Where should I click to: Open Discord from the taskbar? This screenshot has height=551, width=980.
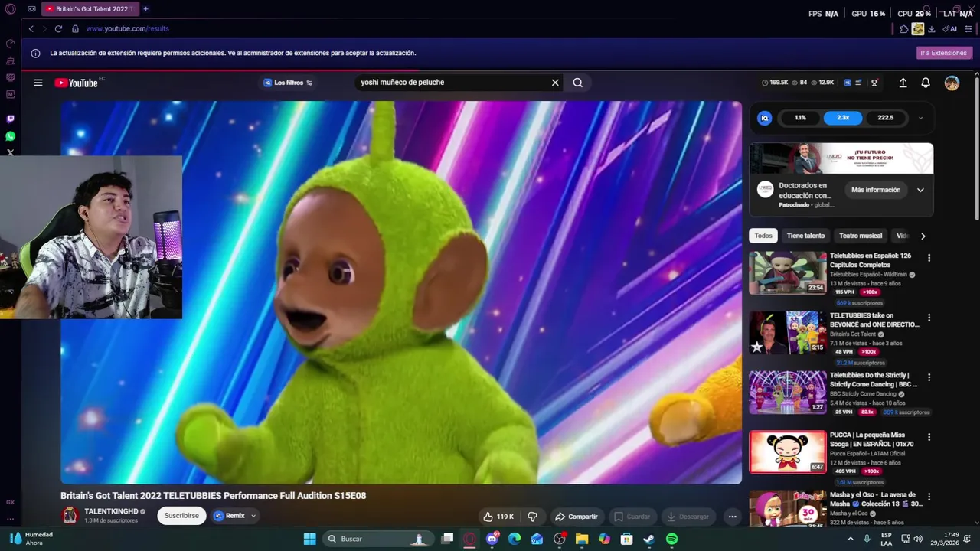click(x=492, y=539)
